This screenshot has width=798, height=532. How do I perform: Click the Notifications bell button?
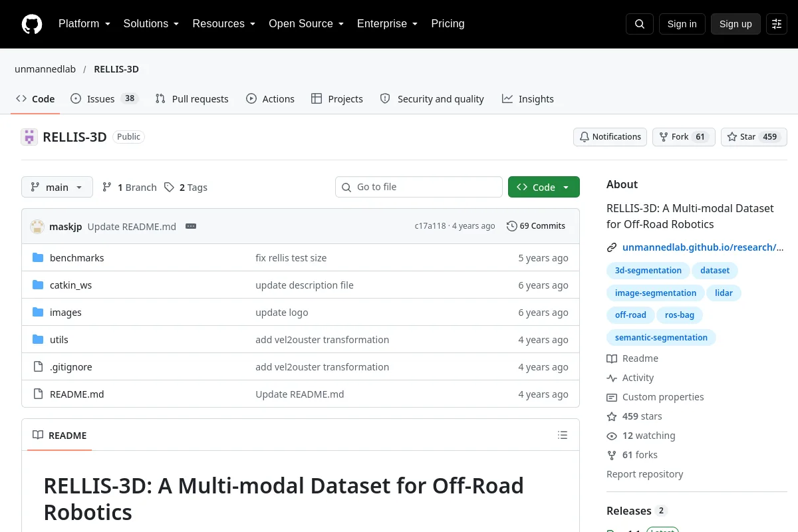click(610, 137)
